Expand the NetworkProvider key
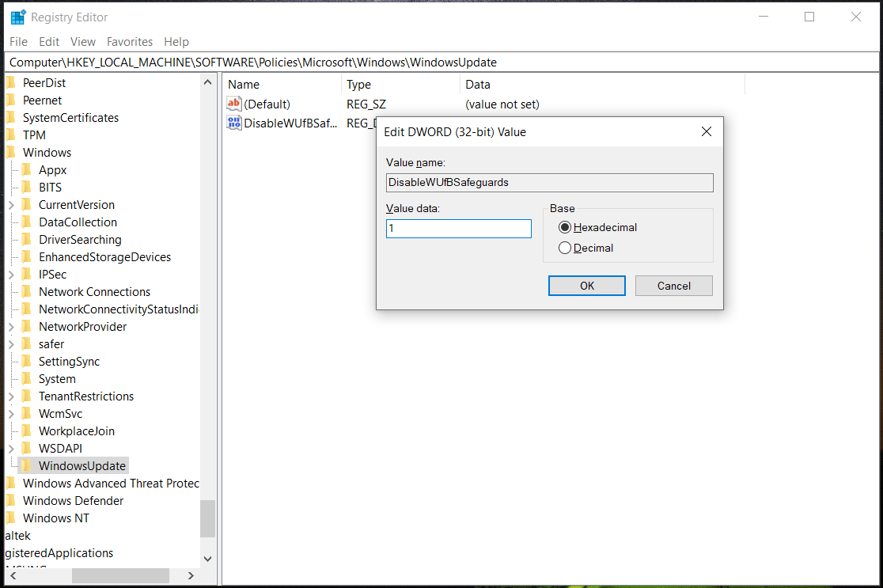 [x=11, y=327]
